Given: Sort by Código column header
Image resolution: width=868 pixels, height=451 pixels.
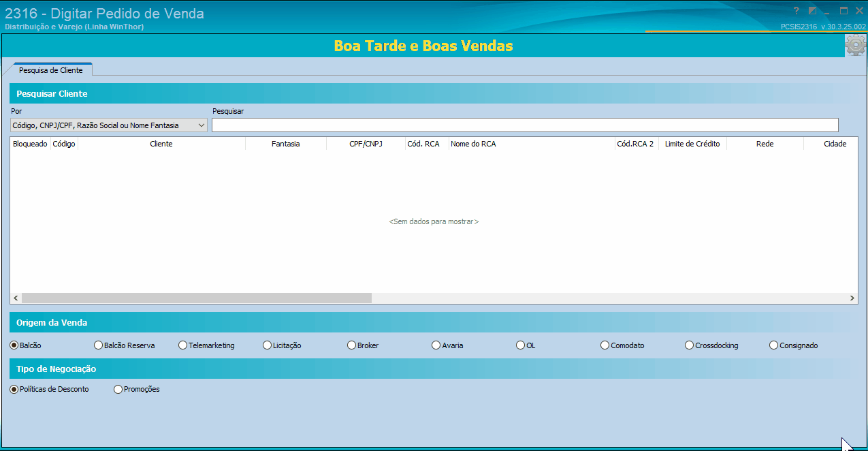Looking at the screenshot, I should 64,144.
